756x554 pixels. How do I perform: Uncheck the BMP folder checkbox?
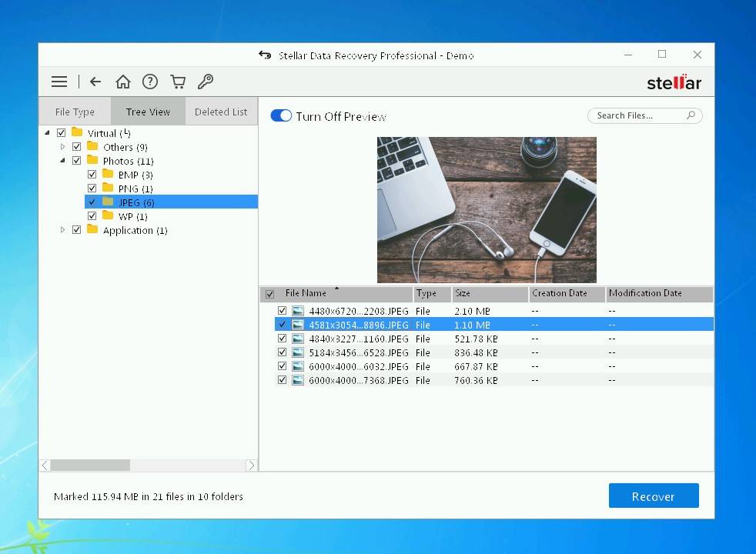pos(92,175)
